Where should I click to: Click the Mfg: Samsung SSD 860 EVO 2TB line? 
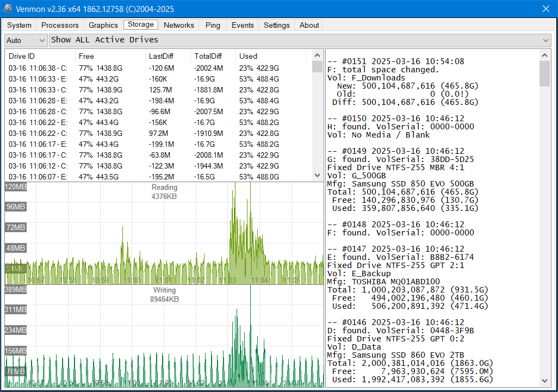396,355
